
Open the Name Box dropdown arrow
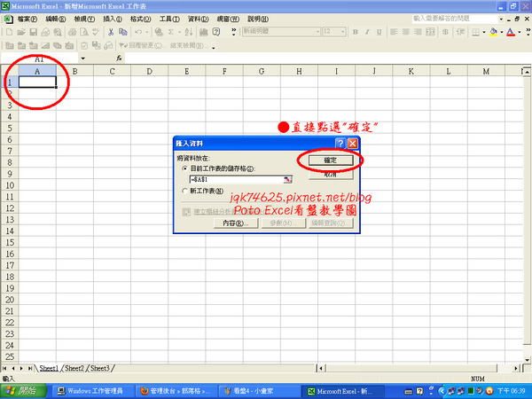click(82, 59)
